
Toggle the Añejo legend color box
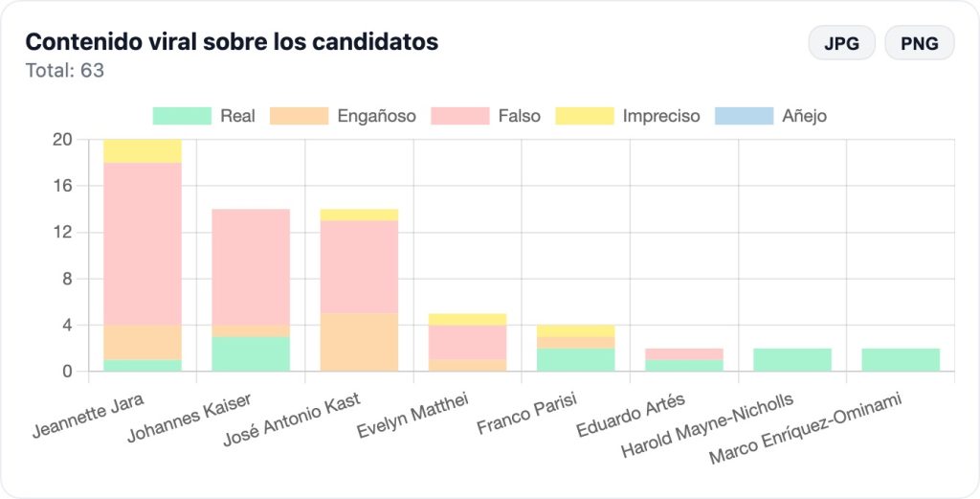click(744, 116)
